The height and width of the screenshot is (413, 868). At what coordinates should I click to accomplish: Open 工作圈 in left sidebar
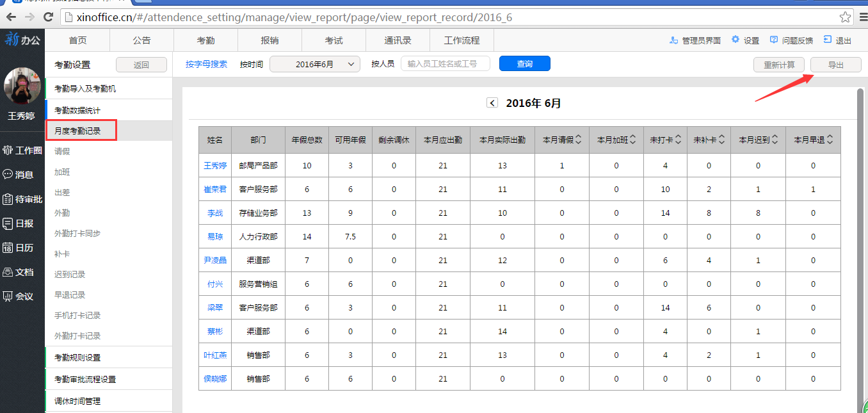coord(22,150)
